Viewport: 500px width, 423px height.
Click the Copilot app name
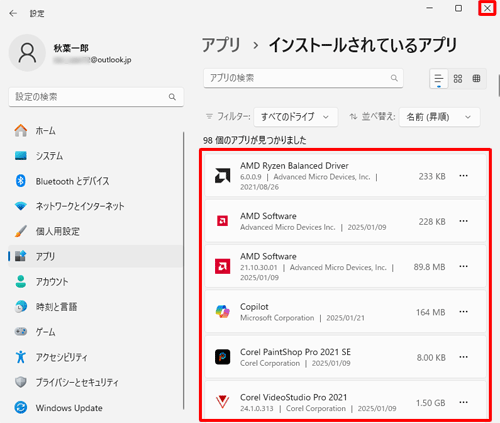pos(254,307)
